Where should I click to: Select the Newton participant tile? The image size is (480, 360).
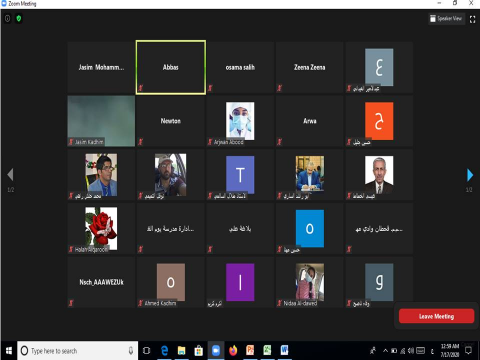pos(171,121)
